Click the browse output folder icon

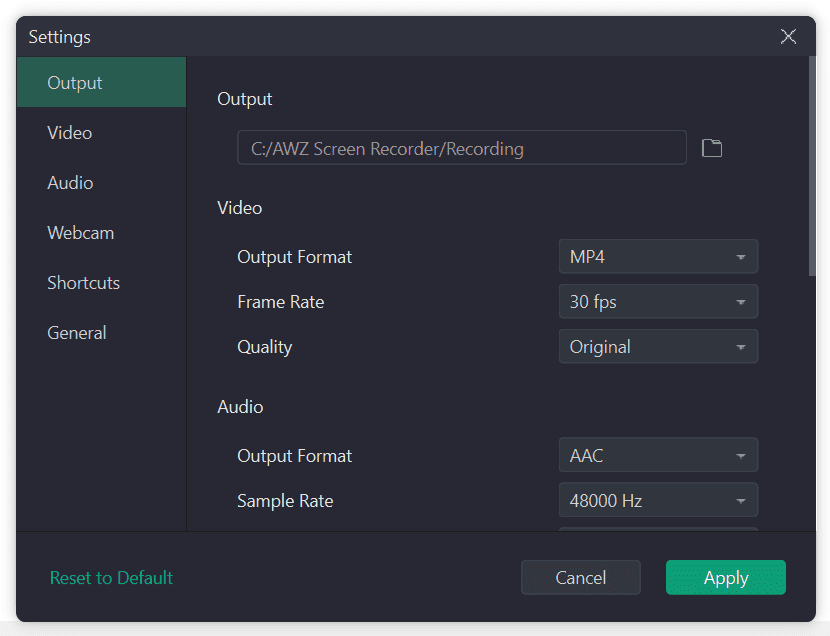pos(712,149)
